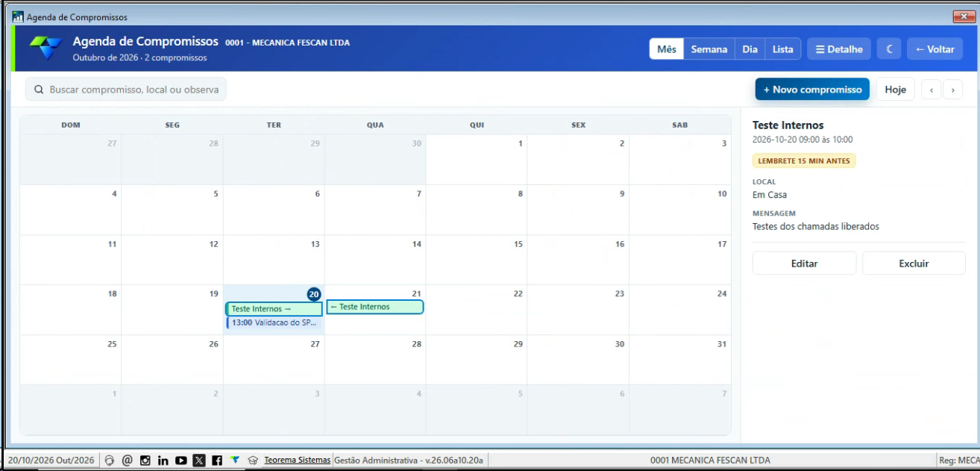
Task: Click the Editar button in detail panel
Action: (x=804, y=263)
